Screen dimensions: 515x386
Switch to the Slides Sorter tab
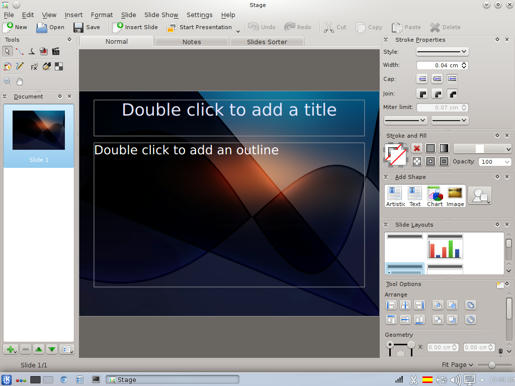tap(267, 42)
